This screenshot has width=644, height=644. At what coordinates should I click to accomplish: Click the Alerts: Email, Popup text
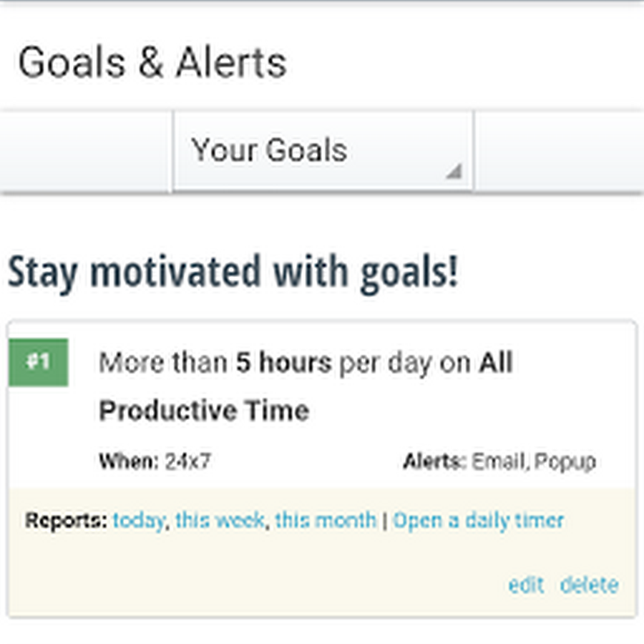(x=499, y=462)
